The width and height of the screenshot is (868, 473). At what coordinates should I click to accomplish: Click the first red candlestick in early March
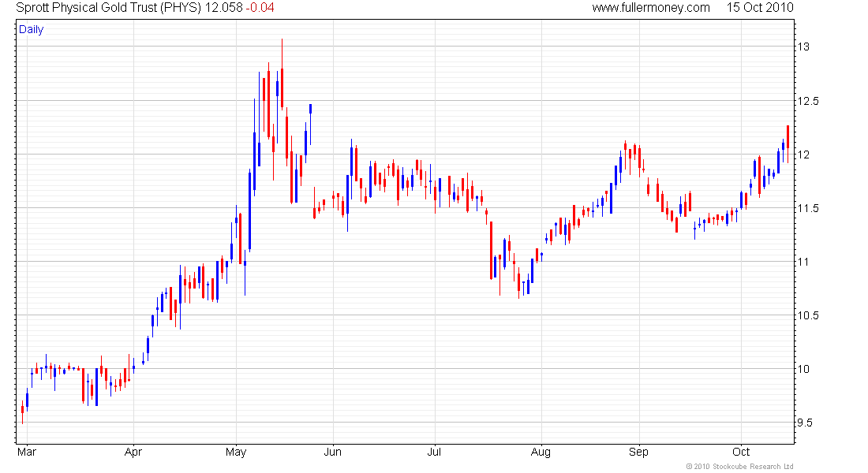[x=22, y=412]
